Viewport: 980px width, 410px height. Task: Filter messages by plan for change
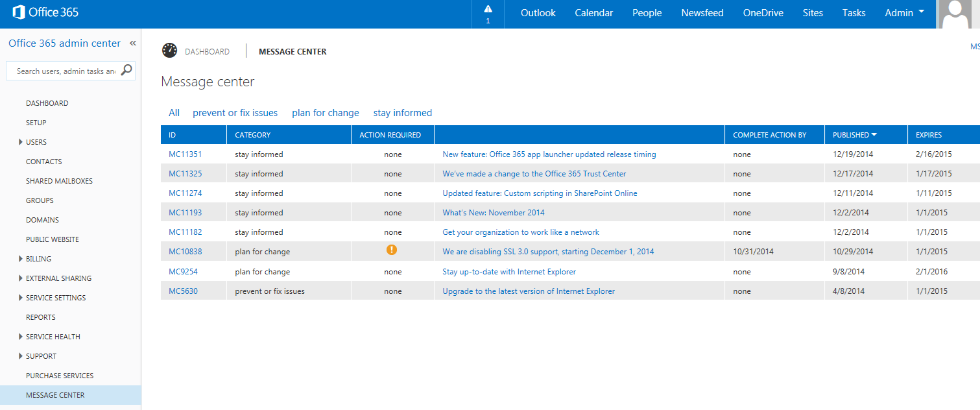[326, 113]
